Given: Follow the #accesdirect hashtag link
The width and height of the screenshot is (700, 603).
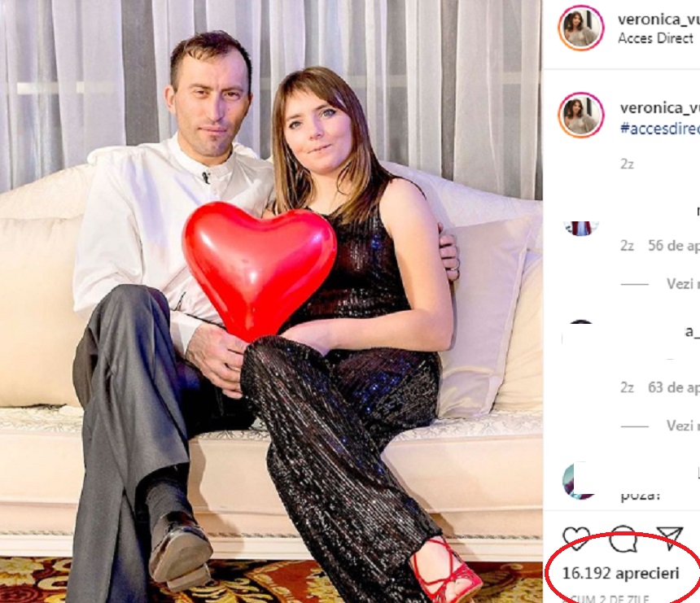Looking at the screenshot, I should [x=659, y=128].
